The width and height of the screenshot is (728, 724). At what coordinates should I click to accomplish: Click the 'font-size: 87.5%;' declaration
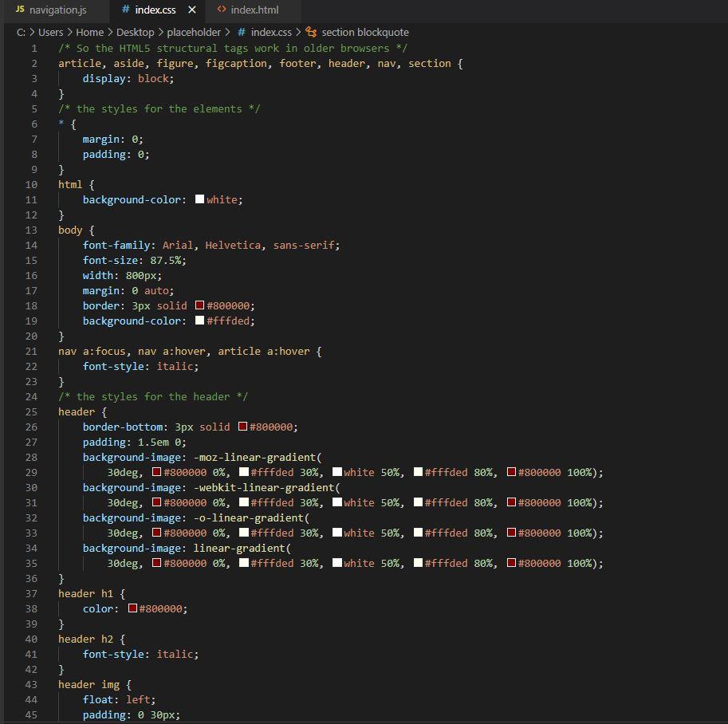tap(134, 260)
